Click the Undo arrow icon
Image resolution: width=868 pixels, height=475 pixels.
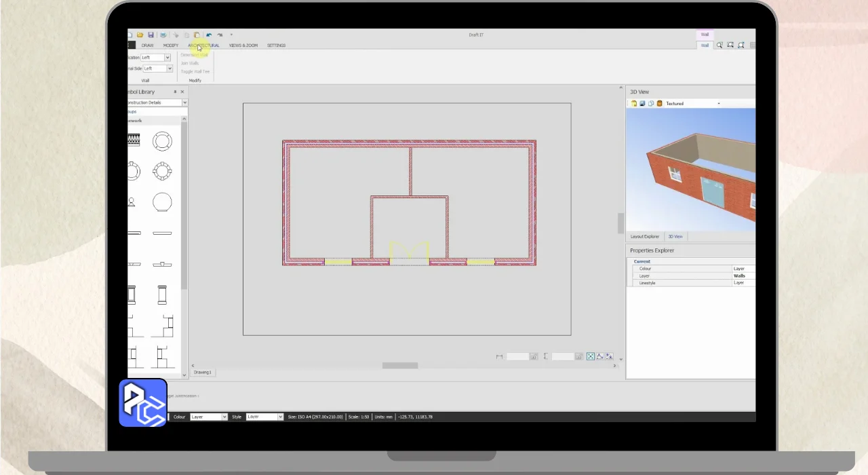209,35
